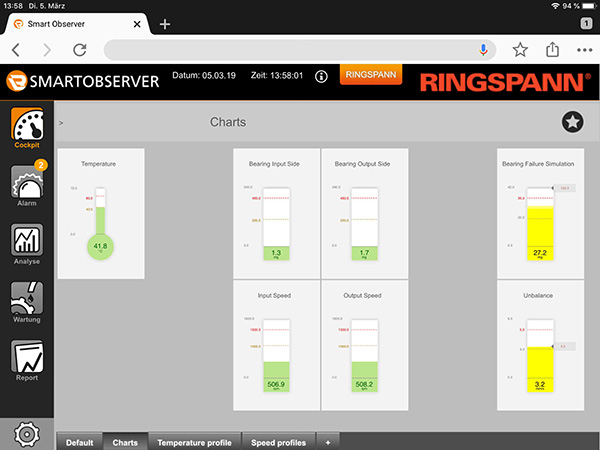600x450 pixels.
Task: Click the info icon in header
Action: coord(321,76)
